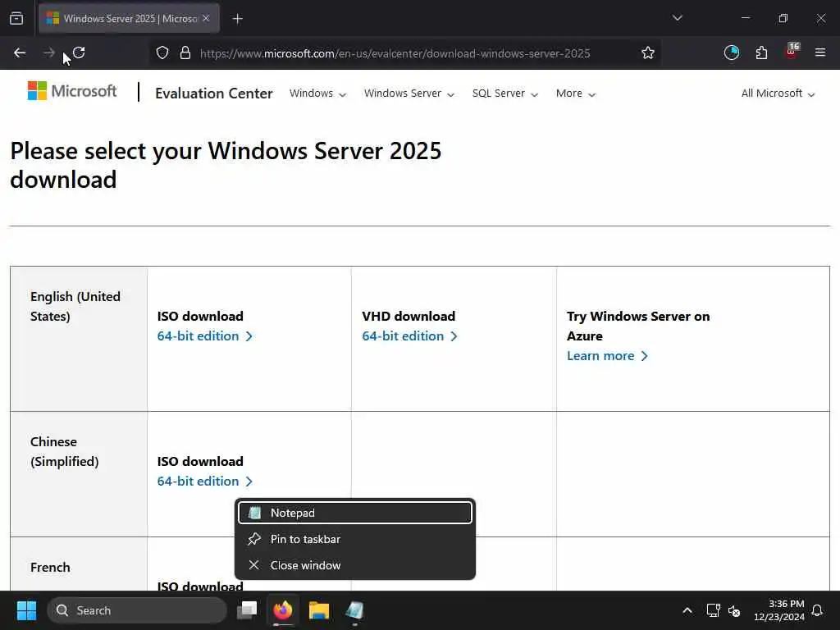
Task: Open the Firefox application hamburger menu
Action: coord(820,52)
